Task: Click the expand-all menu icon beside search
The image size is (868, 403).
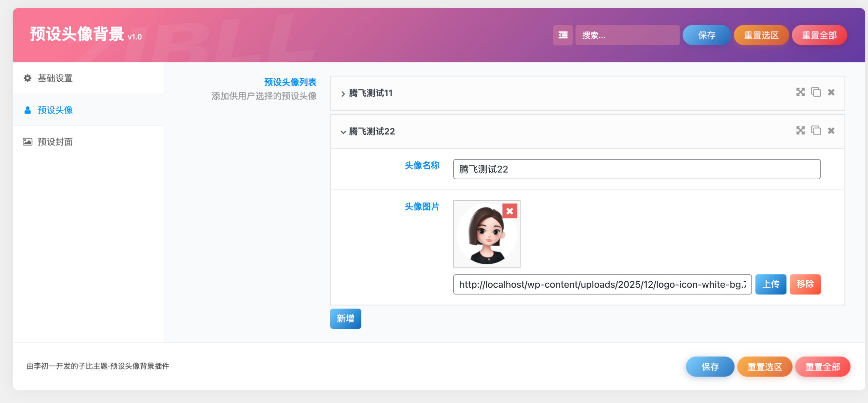Action: (563, 35)
